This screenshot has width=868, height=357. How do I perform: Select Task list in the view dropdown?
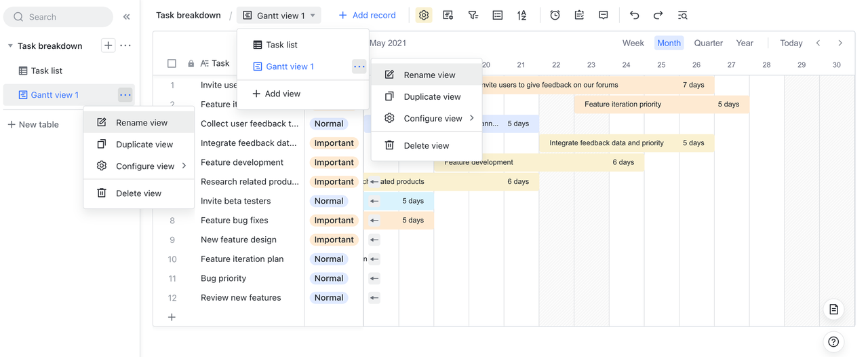click(281, 45)
